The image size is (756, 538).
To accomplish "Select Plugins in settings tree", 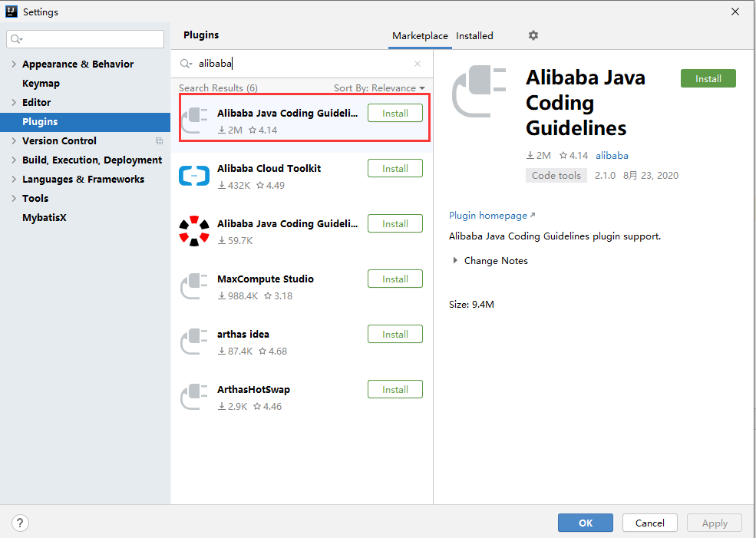I will pyautogui.click(x=85, y=122).
